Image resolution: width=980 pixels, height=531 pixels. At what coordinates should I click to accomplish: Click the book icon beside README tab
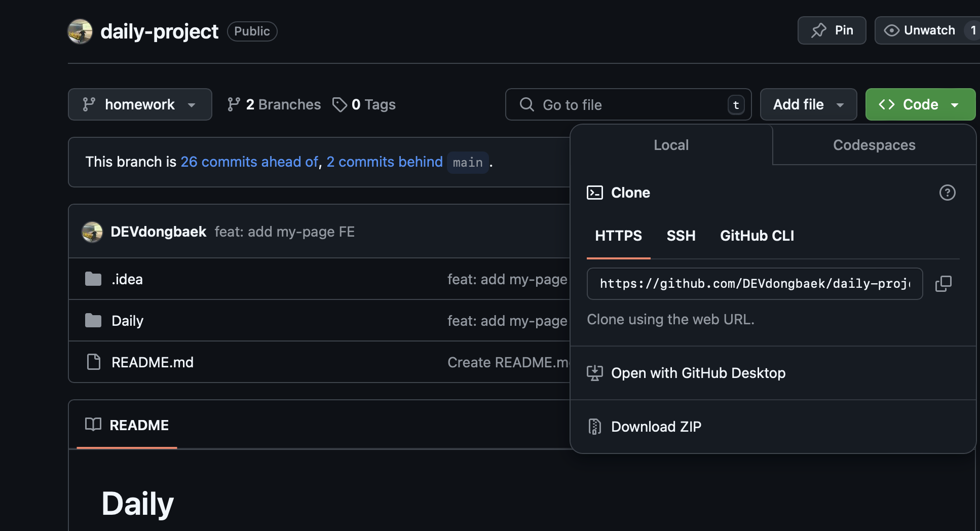tap(93, 425)
